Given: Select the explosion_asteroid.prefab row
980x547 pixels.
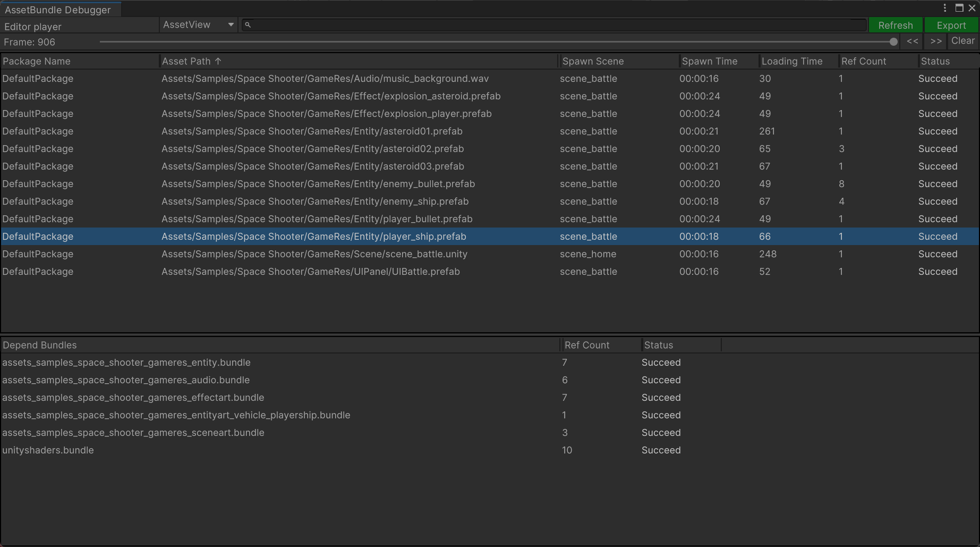Looking at the screenshot, I should tap(490, 96).
